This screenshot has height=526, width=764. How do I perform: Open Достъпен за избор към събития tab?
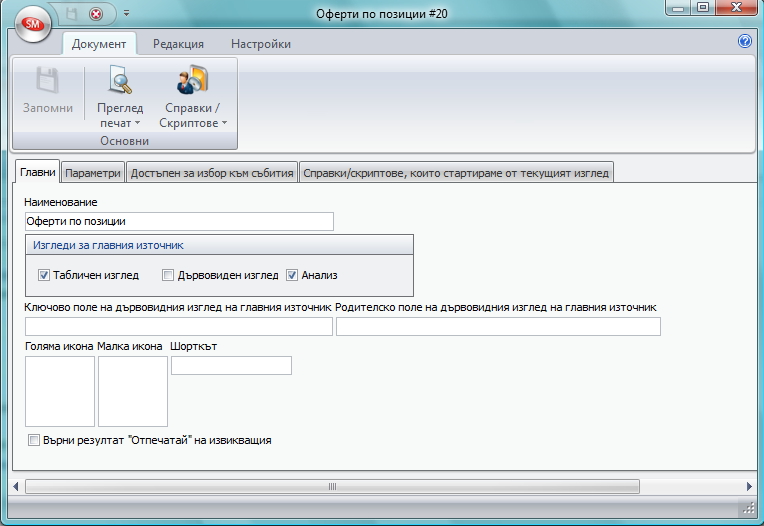(212, 173)
